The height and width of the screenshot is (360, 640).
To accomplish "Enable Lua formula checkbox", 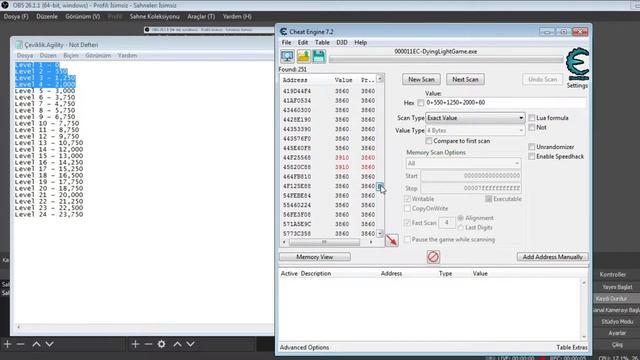I will point(531,118).
